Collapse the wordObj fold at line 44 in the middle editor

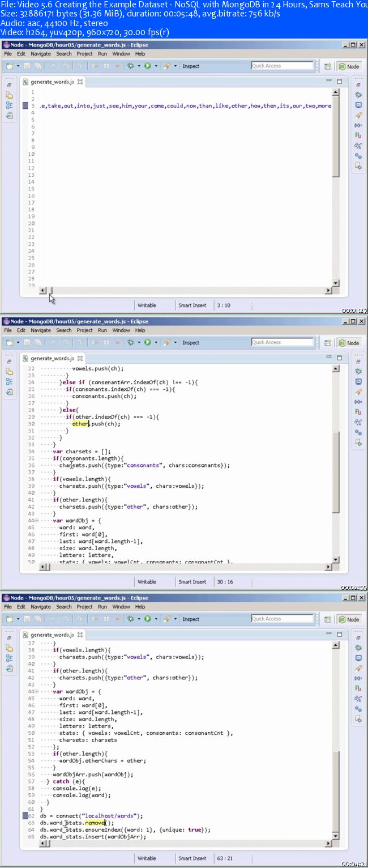[37, 520]
